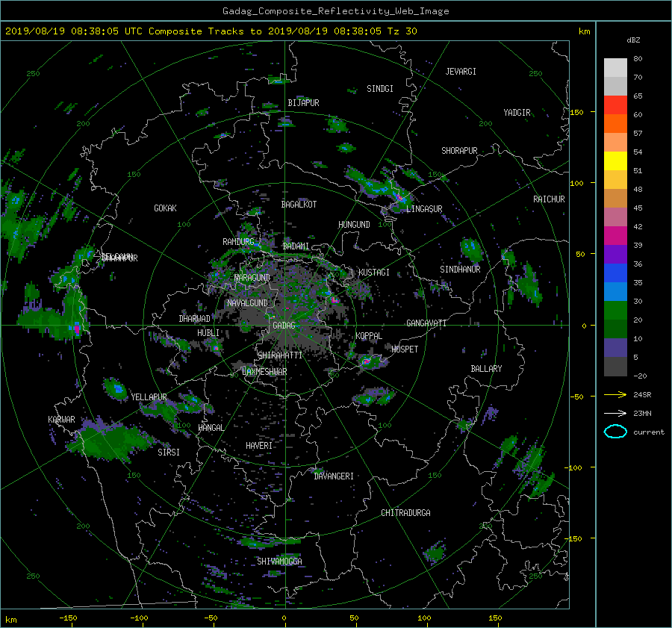Click the storm core west of Dharwad
The width and height of the screenshot is (672, 628).
click(77, 329)
